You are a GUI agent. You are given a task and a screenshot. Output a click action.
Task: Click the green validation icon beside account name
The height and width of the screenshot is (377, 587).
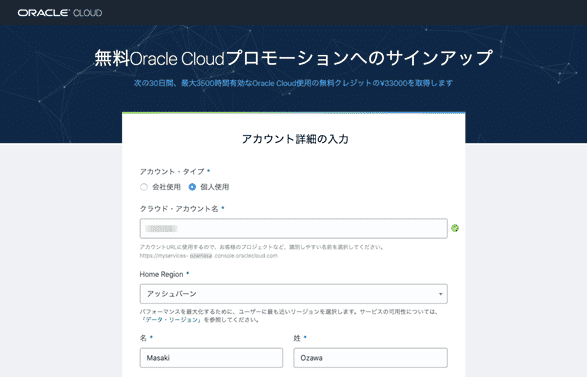click(455, 228)
